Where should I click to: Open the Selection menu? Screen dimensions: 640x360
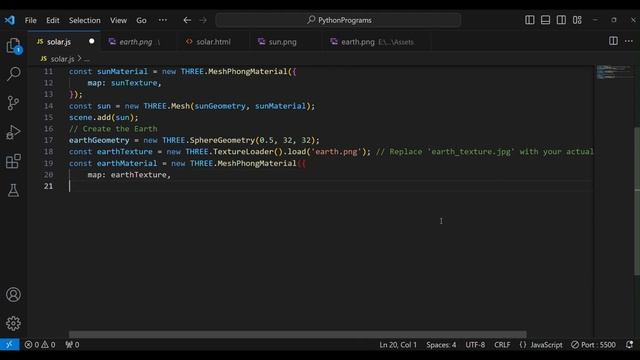tap(84, 20)
